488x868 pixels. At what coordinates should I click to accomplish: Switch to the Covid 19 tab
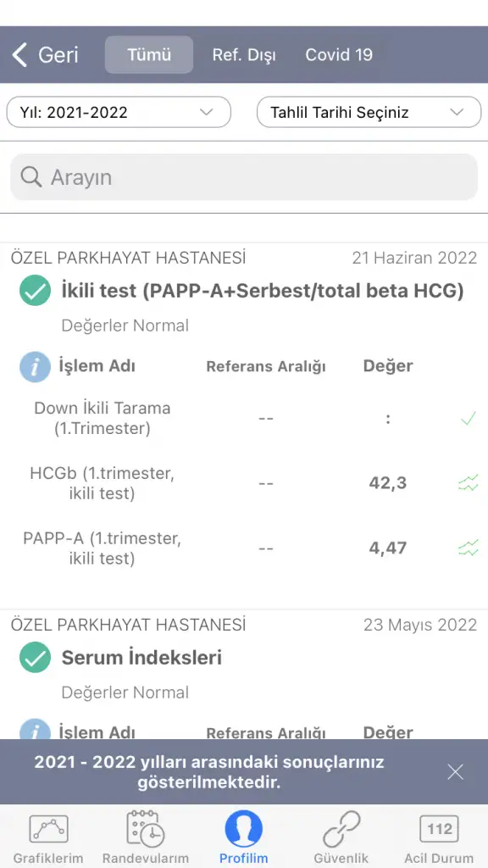point(339,55)
